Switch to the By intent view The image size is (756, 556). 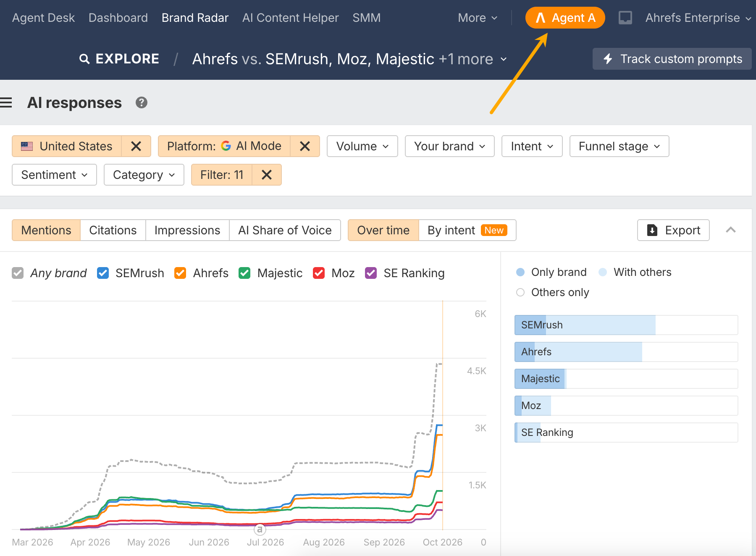[467, 230]
